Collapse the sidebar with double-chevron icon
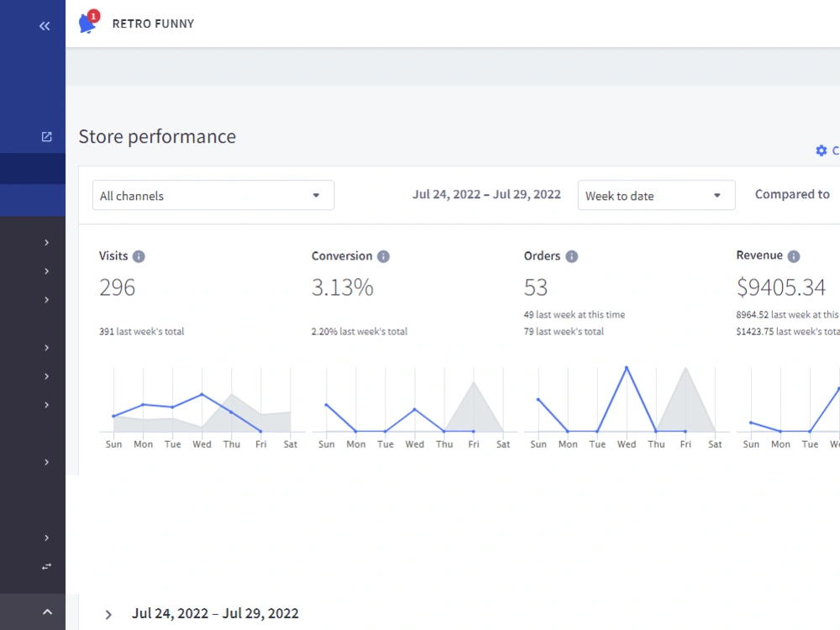This screenshot has height=630, width=840. (45, 26)
